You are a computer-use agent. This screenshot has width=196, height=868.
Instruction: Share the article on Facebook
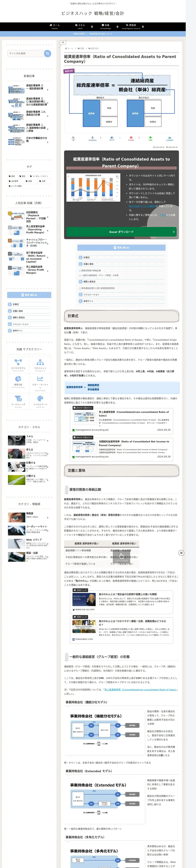[x=92, y=138]
